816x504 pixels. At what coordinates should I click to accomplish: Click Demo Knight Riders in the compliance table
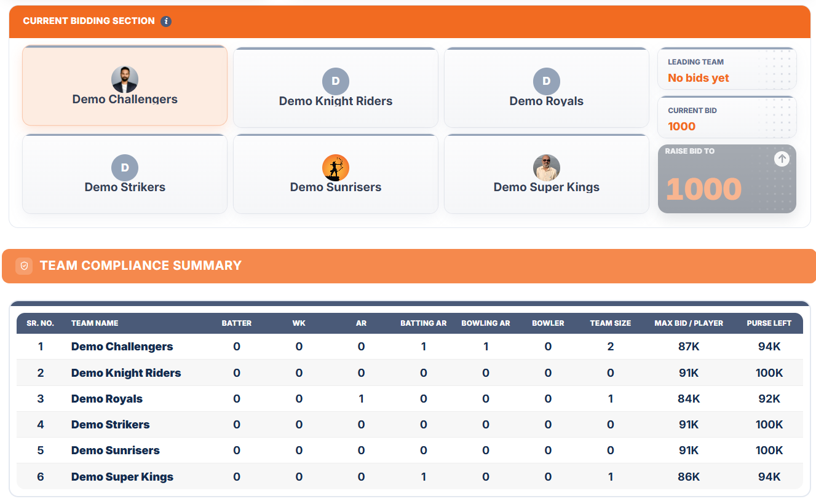tap(126, 373)
